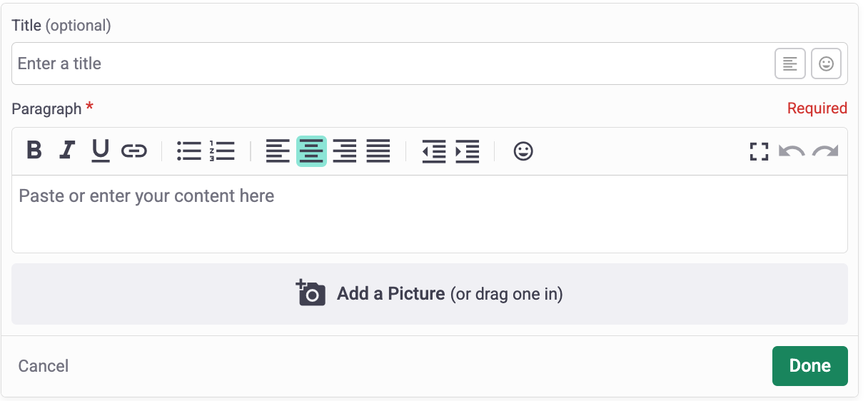Toggle italic formatting

click(x=67, y=151)
